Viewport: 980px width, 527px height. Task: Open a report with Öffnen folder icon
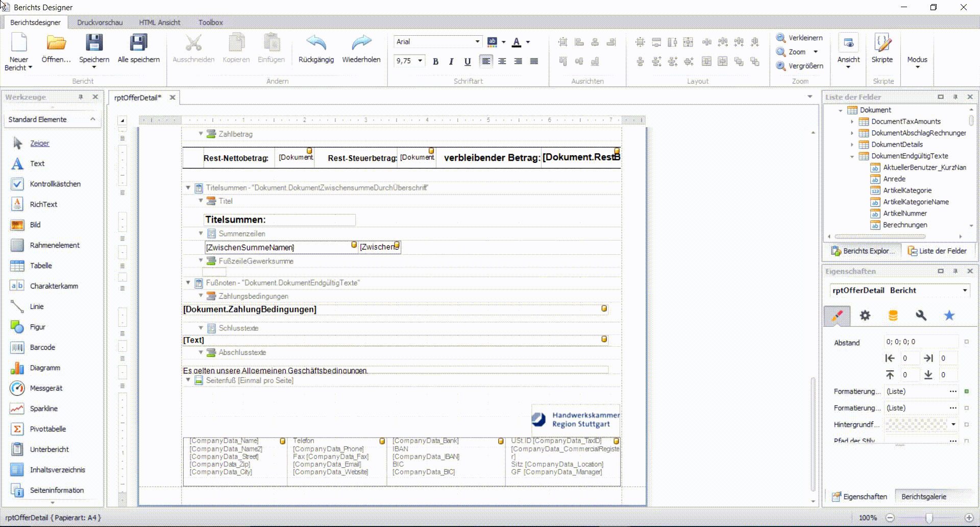click(x=56, y=43)
